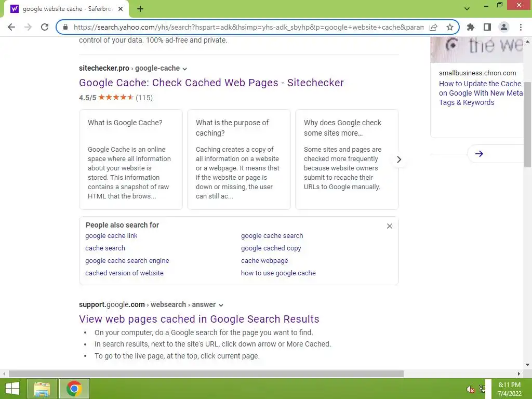
Task: Expand support.google.com result options arrow
Action: (x=221, y=305)
